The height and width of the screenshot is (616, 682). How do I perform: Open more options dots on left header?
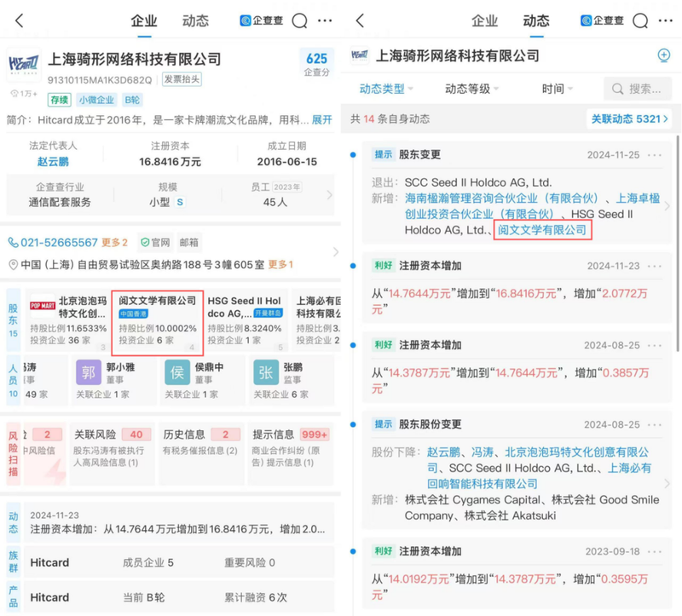coord(325,20)
